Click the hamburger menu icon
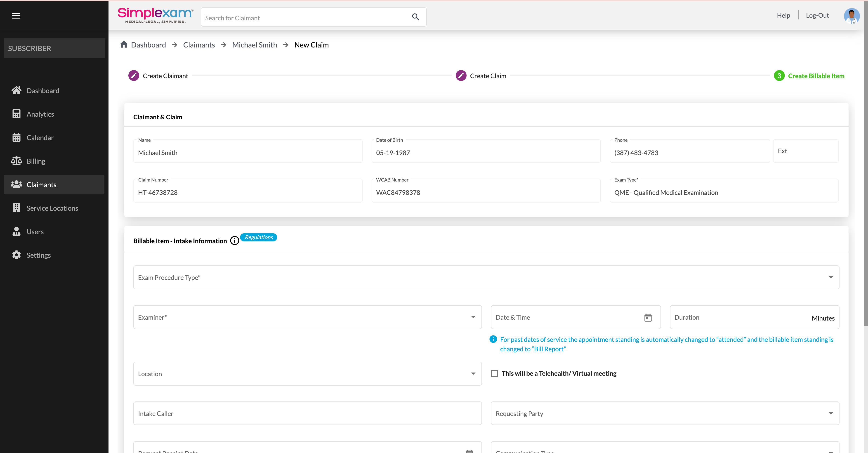This screenshot has height=453, width=868. pos(16,16)
